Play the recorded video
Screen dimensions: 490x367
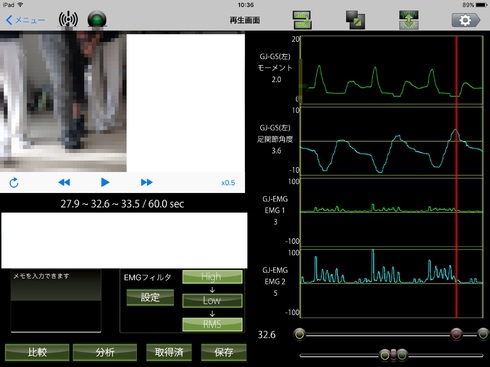(x=105, y=182)
